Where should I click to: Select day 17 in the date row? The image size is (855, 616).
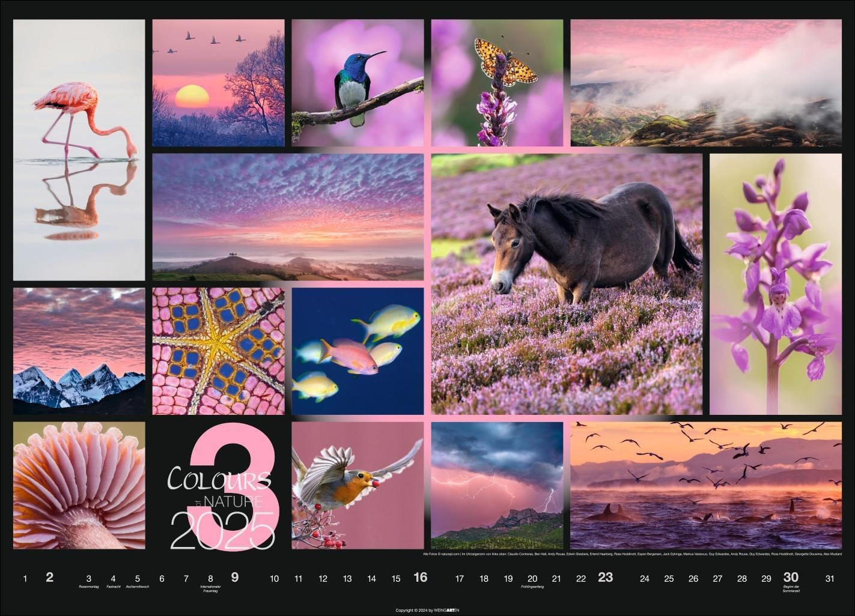pos(460,579)
